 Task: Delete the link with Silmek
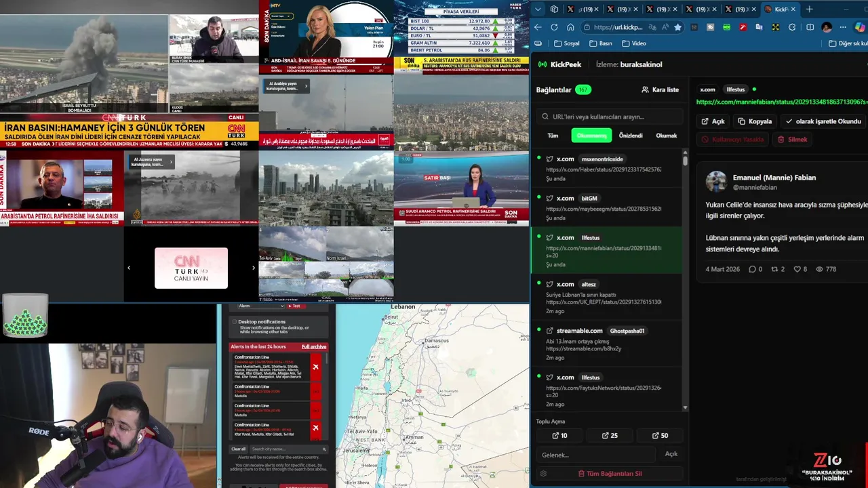[793, 139]
